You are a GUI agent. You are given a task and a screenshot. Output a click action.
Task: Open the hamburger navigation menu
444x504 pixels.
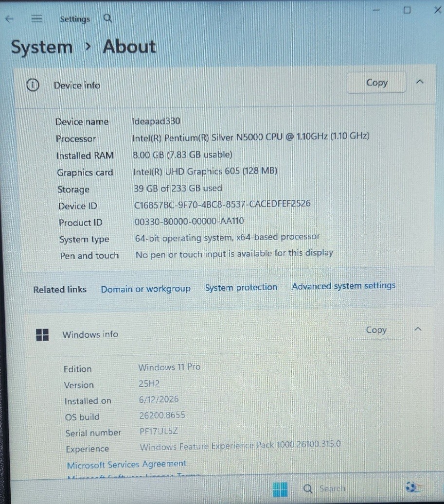[37, 19]
